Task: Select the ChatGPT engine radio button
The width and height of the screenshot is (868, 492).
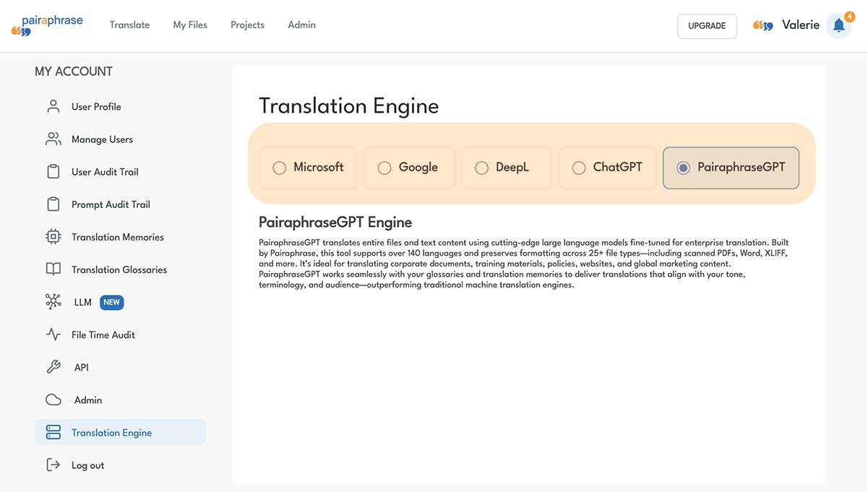Action: click(579, 168)
